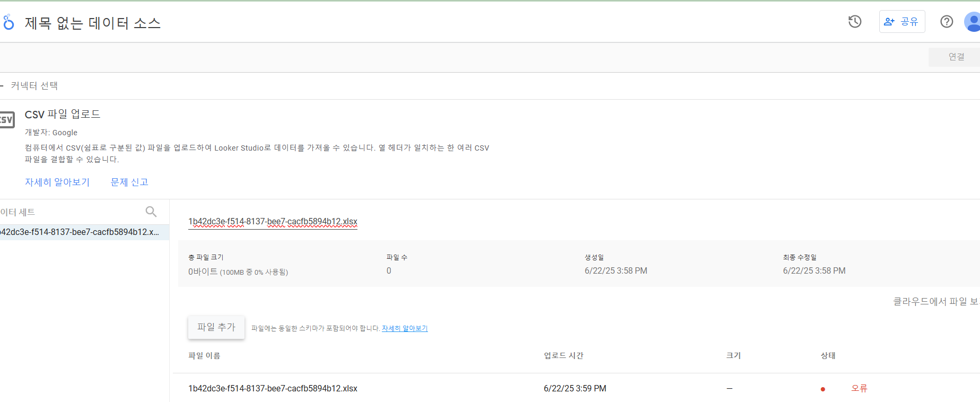The width and height of the screenshot is (980, 402).
Task: Click the 파일 추가 button
Action: pyautogui.click(x=216, y=327)
